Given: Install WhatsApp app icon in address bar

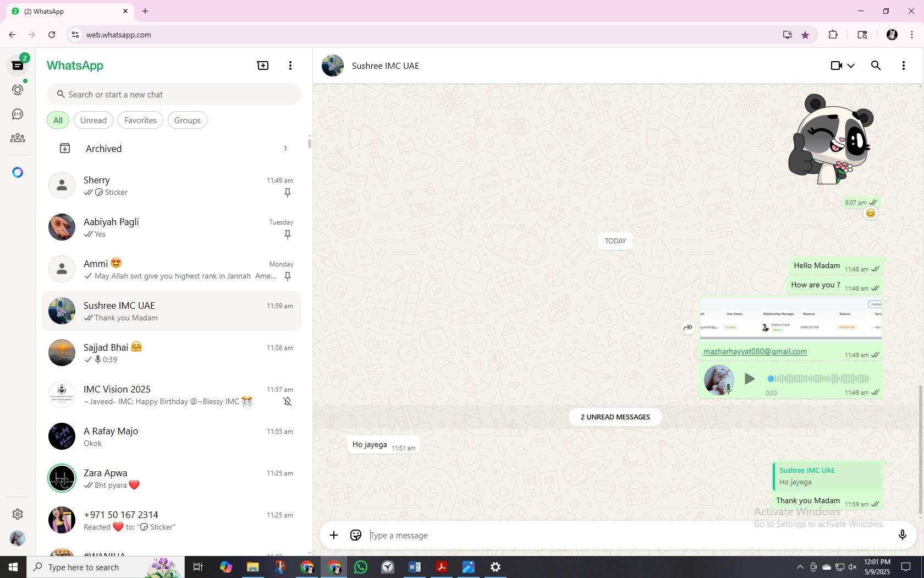Looking at the screenshot, I should click(788, 35).
